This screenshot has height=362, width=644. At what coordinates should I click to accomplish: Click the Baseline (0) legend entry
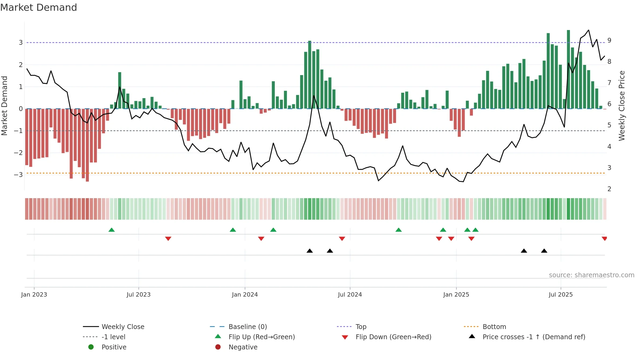[238, 327]
